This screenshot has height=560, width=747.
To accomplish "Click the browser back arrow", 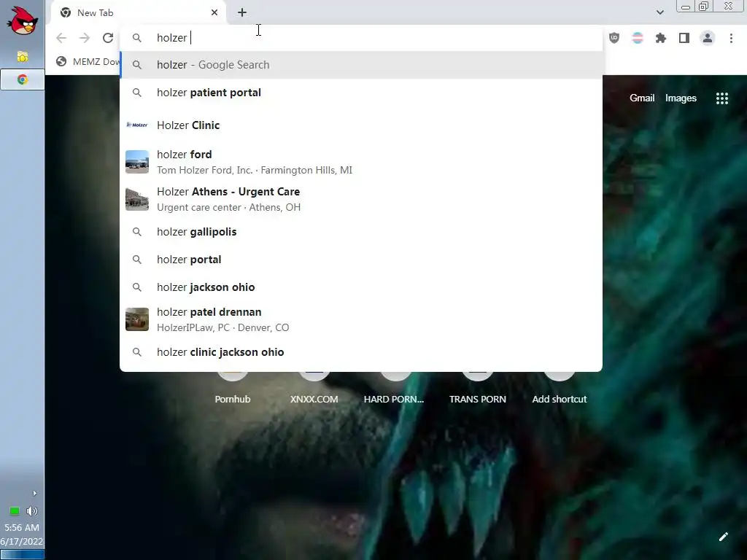I will click(61, 38).
